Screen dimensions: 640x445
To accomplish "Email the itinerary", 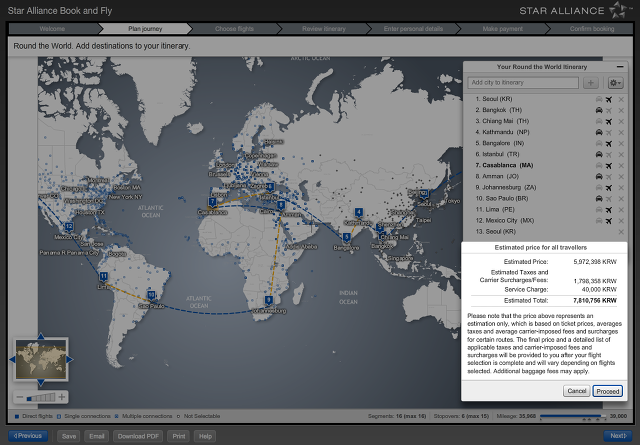I will coord(97,436).
